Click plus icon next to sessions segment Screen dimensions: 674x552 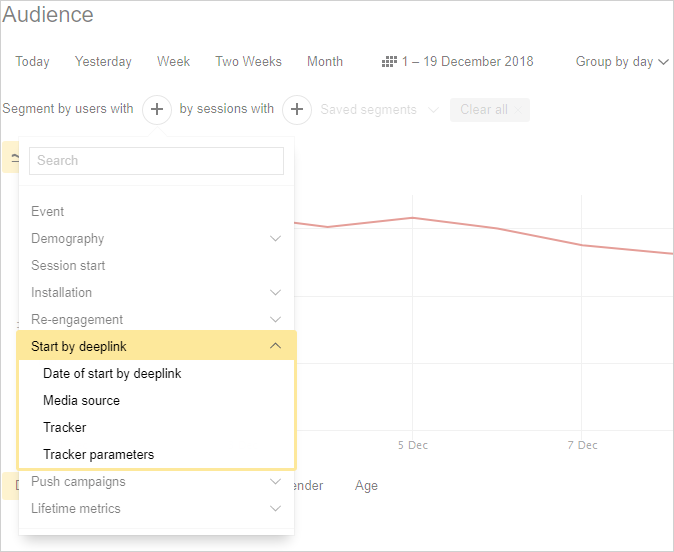click(x=297, y=110)
